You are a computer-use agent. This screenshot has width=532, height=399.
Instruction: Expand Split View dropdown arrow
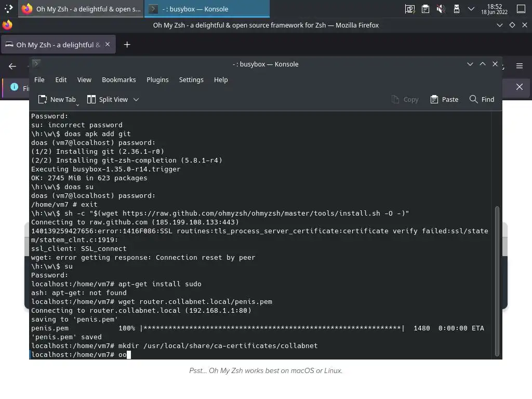[136, 99]
